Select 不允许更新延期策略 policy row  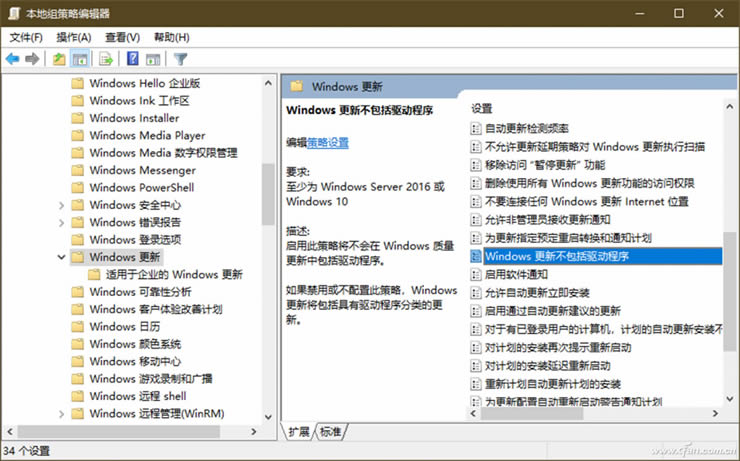click(595, 147)
